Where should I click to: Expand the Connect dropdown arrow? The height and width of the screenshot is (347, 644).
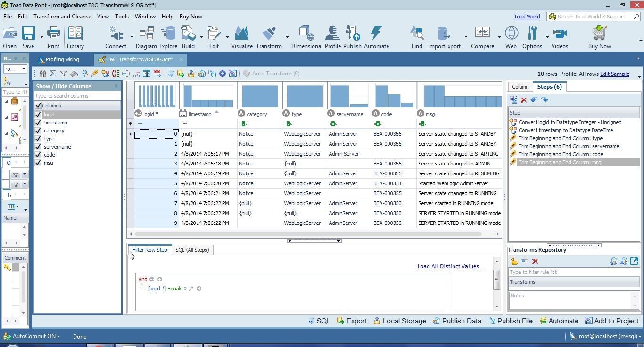[132, 37]
